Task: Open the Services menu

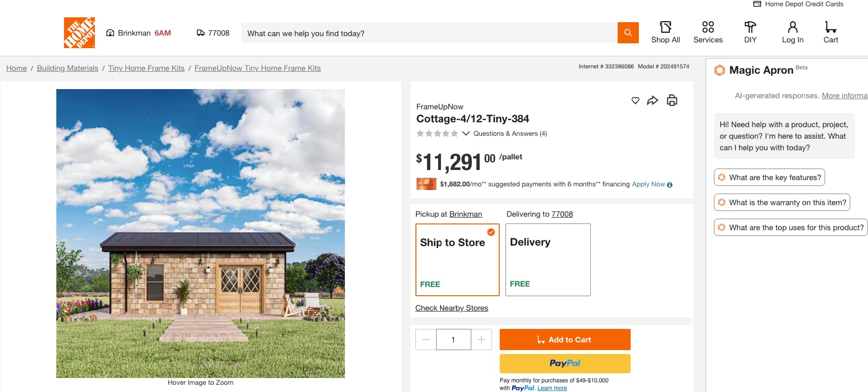Action: click(x=708, y=32)
